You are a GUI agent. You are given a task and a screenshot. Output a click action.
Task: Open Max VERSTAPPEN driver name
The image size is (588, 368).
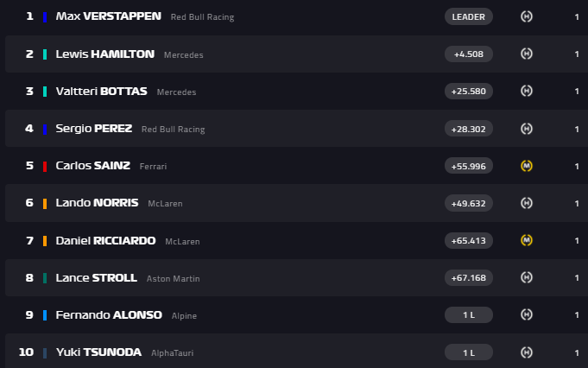tap(108, 16)
